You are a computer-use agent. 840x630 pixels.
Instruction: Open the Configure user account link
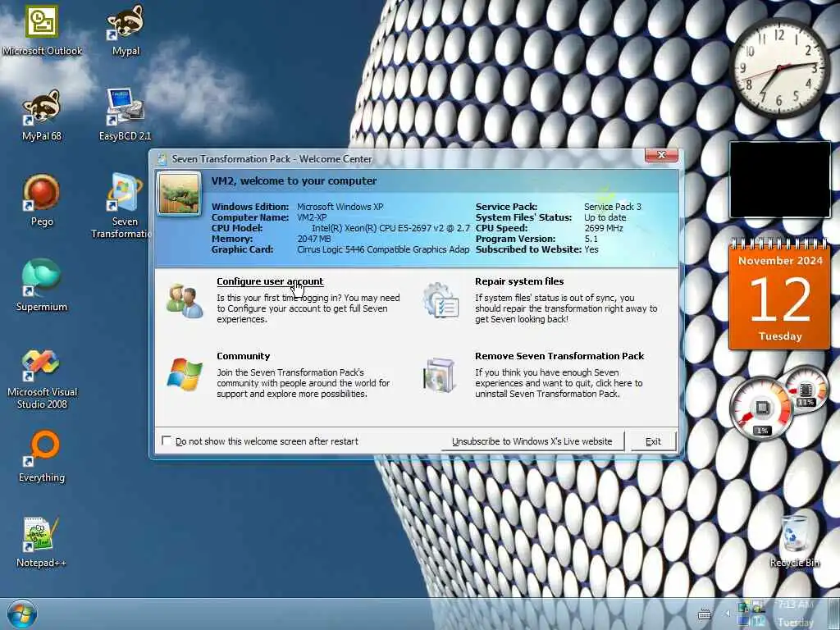[x=270, y=281]
